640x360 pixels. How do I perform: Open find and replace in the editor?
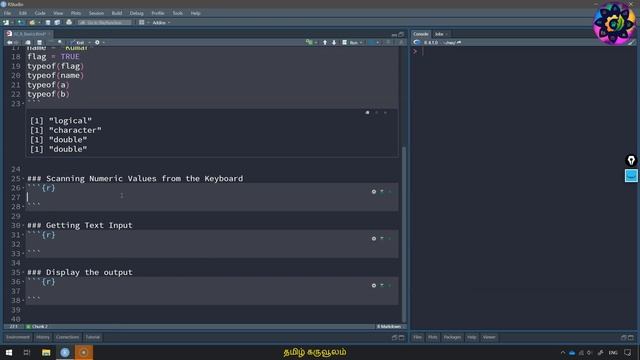tap(60, 42)
